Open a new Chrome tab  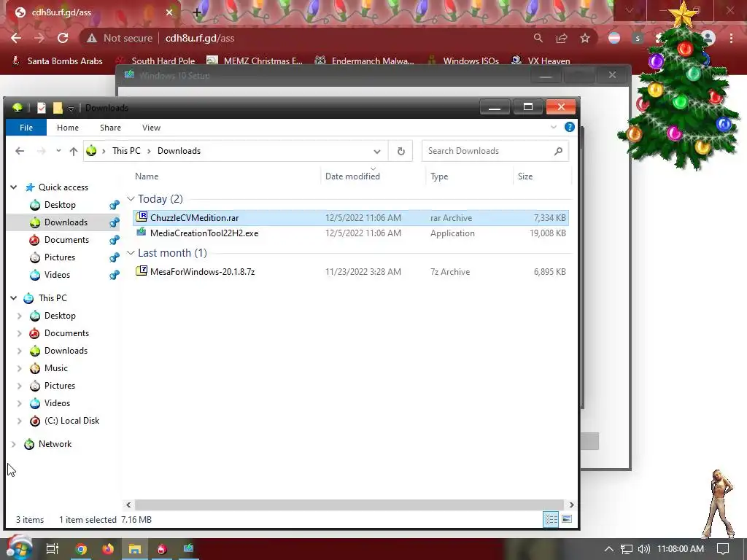pyautogui.click(x=197, y=12)
